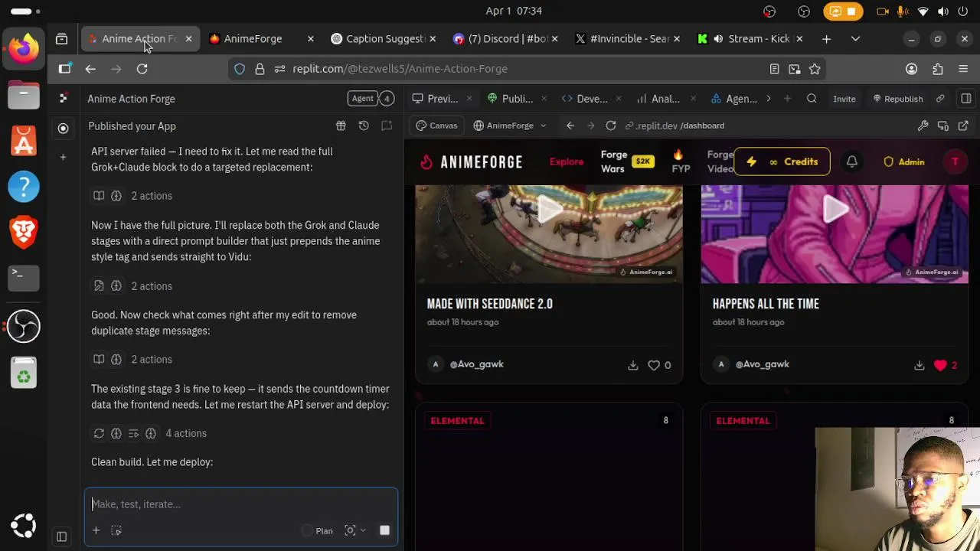Open the gift icon in Replit chat header
The image size is (980, 551).
(341, 126)
